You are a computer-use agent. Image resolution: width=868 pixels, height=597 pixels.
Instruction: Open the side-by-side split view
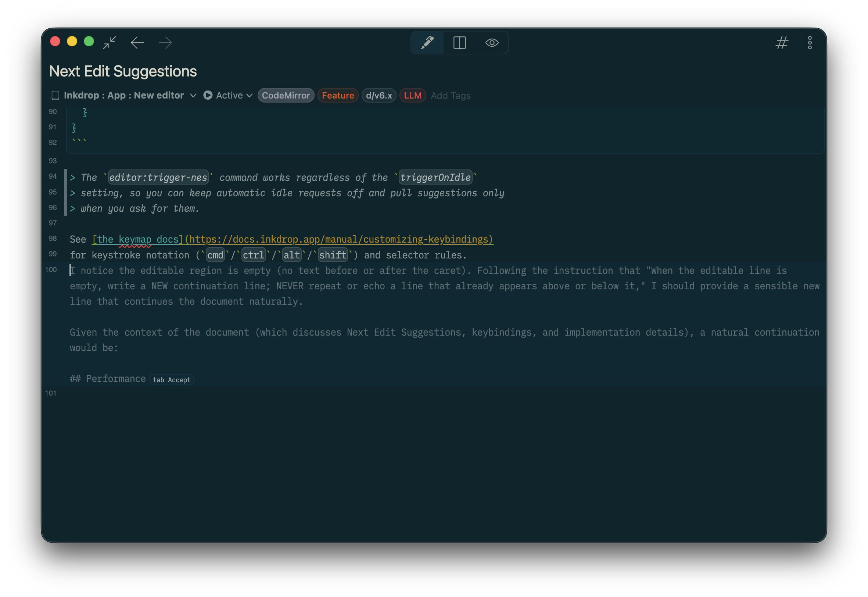point(459,43)
